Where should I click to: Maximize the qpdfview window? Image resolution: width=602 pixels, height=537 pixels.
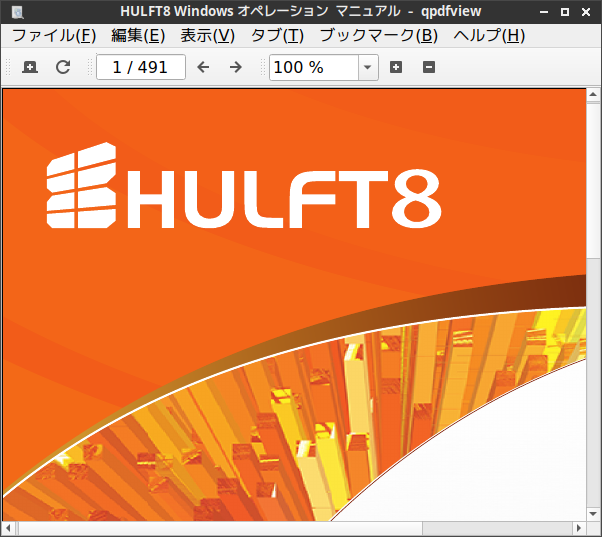tap(565, 12)
